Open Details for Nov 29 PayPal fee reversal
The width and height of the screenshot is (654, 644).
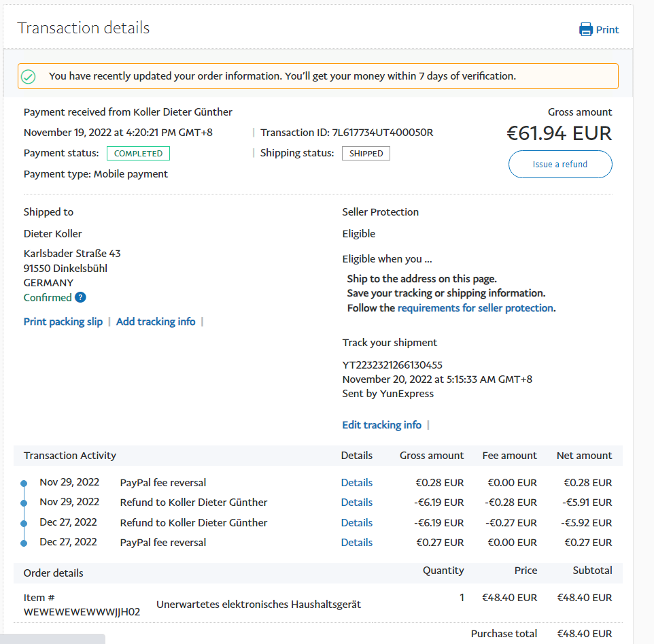[356, 483]
